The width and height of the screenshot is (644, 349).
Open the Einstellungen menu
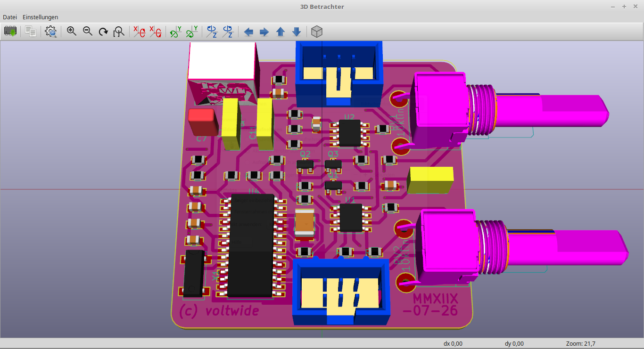[41, 17]
